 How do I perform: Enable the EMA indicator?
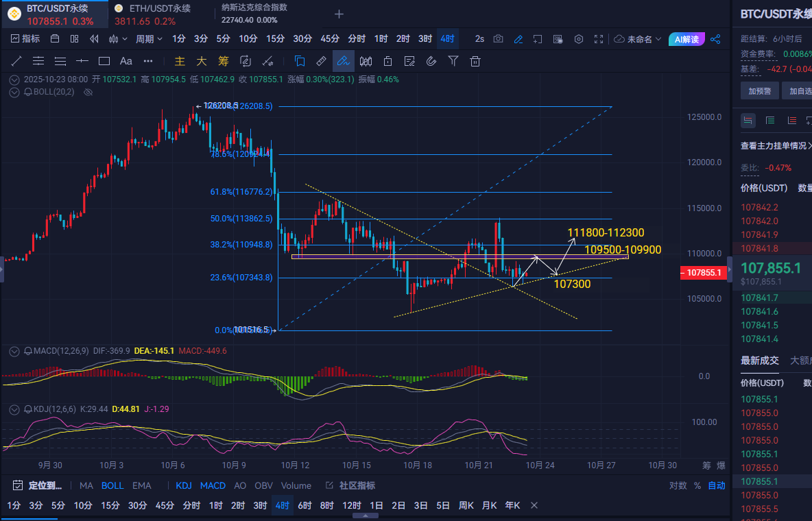click(142, 485)
